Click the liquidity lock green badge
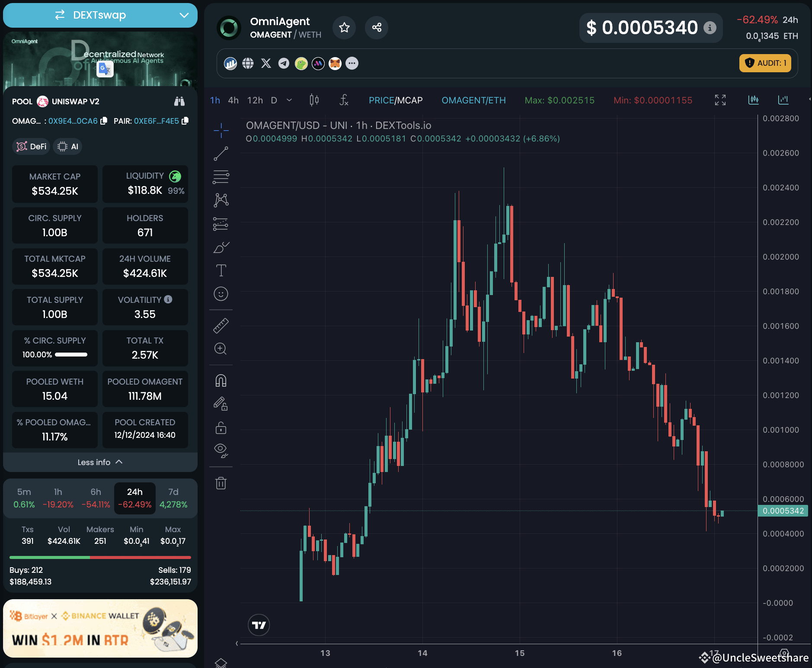The height and width of the screenshot is (668, 812). coord(175,176)
